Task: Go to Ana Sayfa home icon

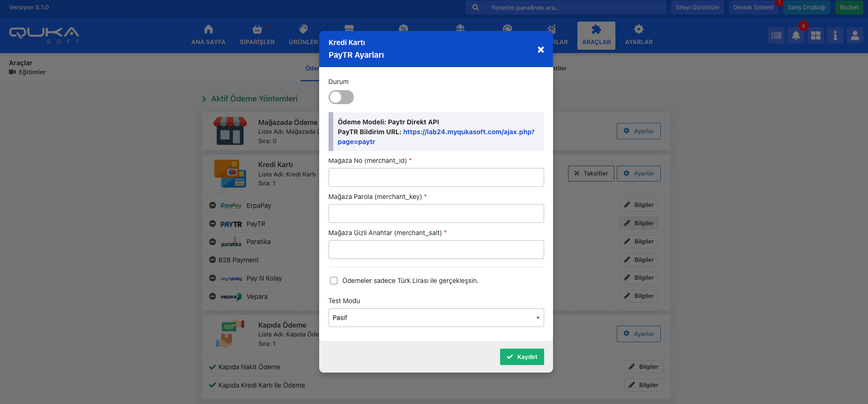Action: pos(209,30)
